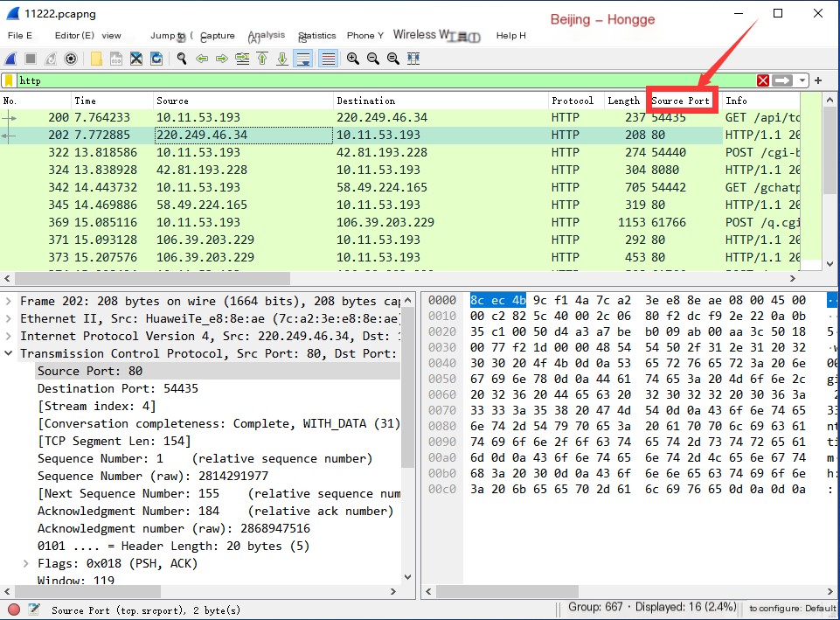The image size is (840, 620).
Task: Apply the display filter arrow
Action: 782,80
